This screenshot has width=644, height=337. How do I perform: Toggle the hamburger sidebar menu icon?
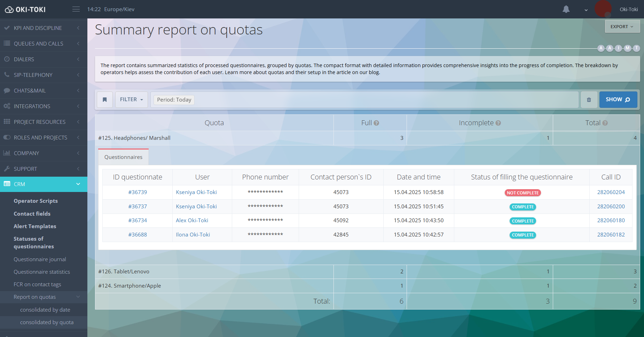(x=76, y=9)
